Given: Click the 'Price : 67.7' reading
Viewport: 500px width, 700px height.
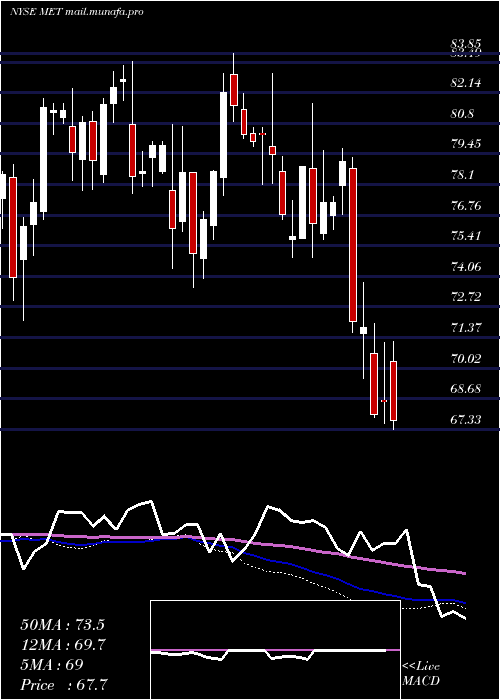Looking at the screenshot, I should click(x=64, y=684).
